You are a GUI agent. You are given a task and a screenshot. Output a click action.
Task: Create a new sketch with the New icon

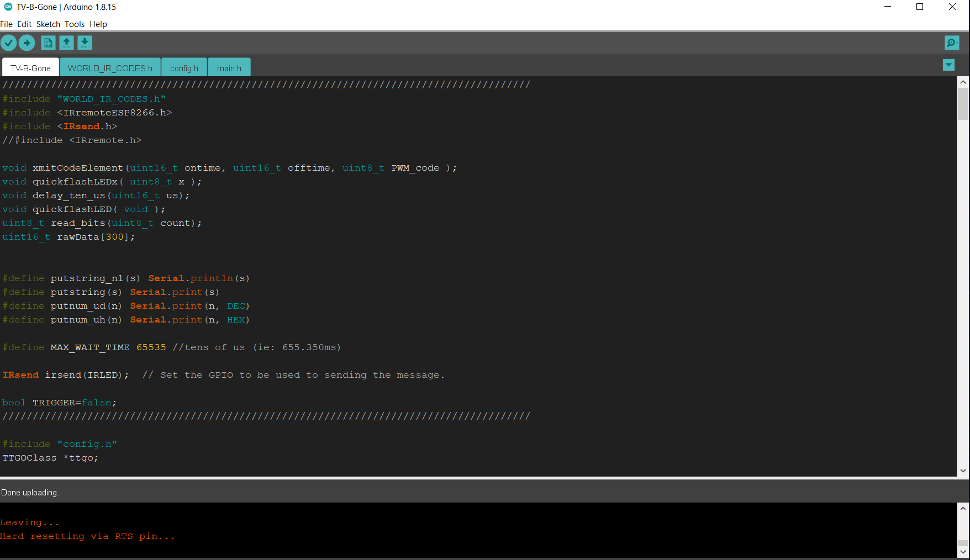click(48, 43)
